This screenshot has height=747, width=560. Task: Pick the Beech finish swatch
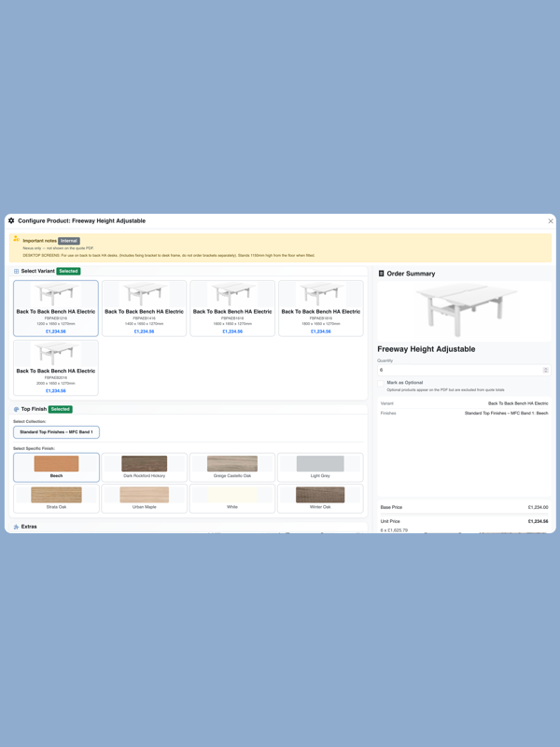point(56,467)
